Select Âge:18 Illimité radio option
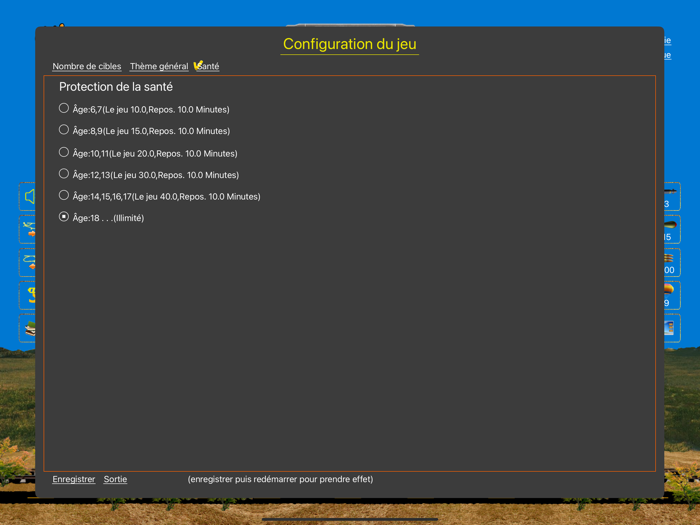700x525 pixels. pos(64,217)
